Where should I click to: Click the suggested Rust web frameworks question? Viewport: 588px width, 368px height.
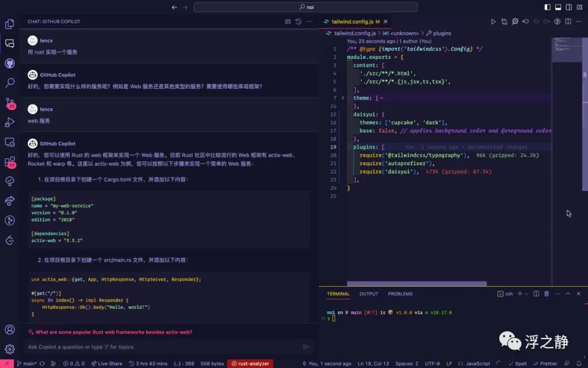tap(114, 332)
